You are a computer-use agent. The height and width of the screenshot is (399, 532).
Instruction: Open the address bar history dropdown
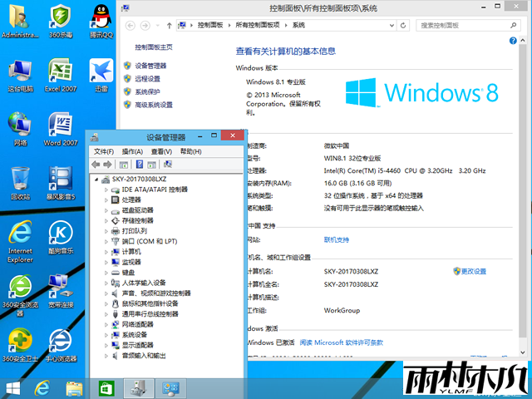tap(392, 26)
